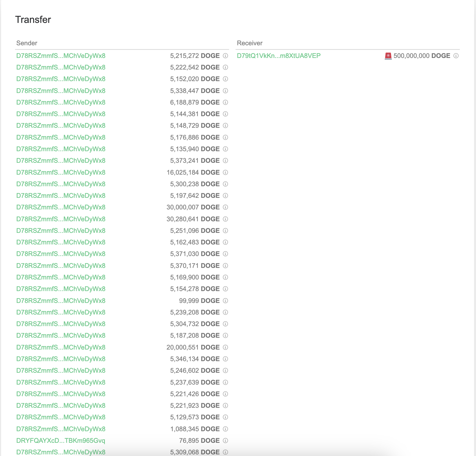Click info icon next to 5,338,447 DOGE

click(x=225, y=91)
